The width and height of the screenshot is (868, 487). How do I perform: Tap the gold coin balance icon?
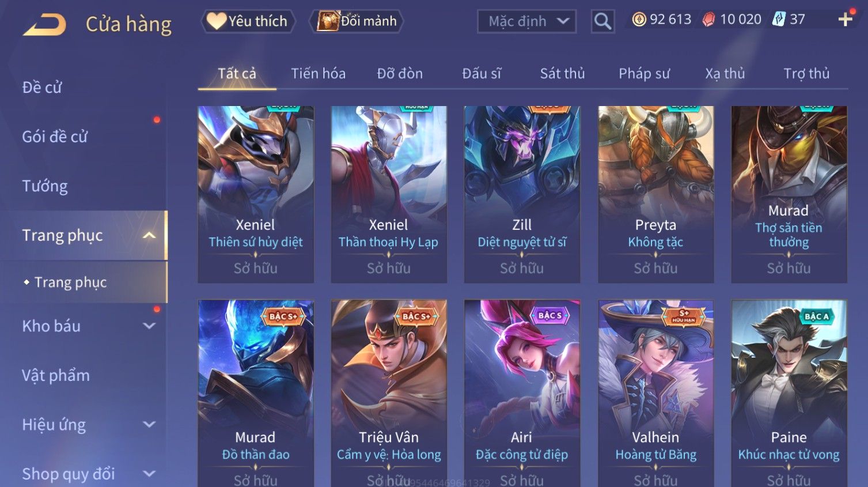639,20
